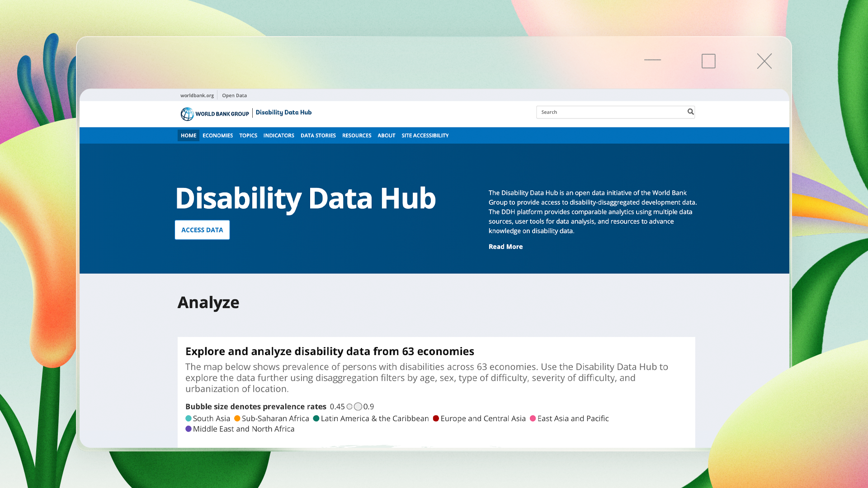Click the Middle East and North Africa marker
Viewport: 868px width, 488px height.
tap(188, 429)
